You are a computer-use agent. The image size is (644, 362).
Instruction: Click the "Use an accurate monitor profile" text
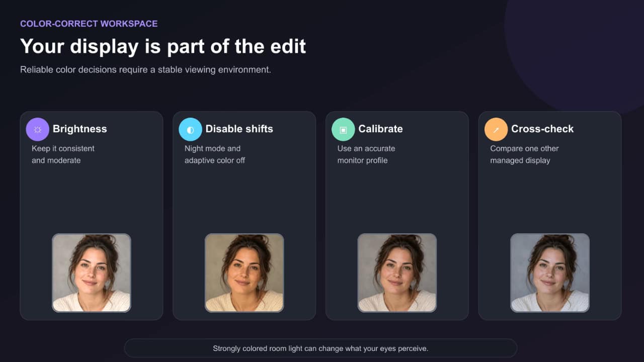coord(366,154)
